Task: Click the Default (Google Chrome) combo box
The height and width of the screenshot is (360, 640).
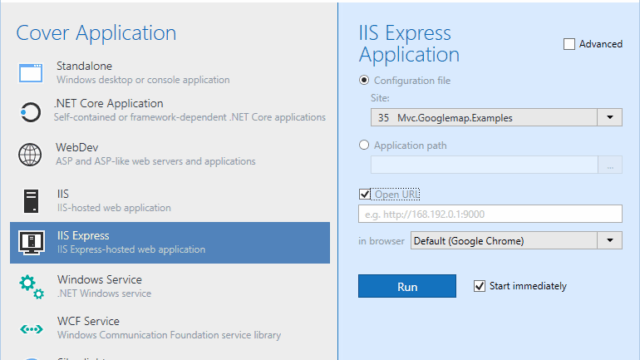Action: click(516, 241)
